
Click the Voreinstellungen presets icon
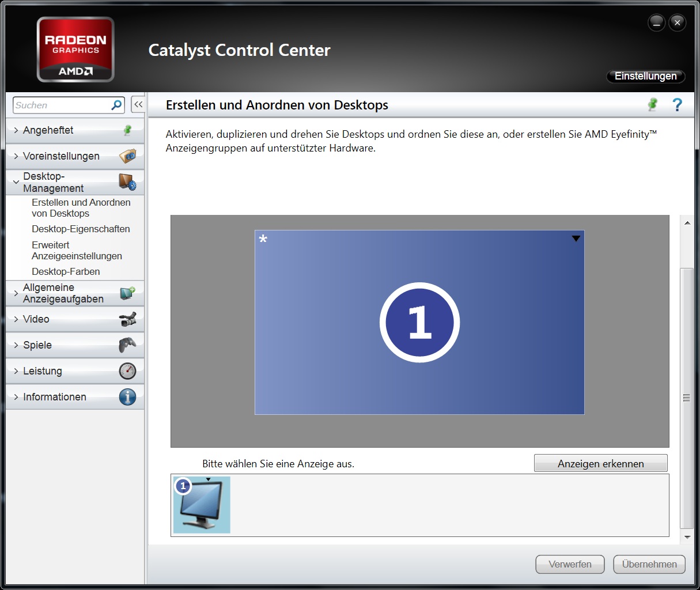pos(127,156)
